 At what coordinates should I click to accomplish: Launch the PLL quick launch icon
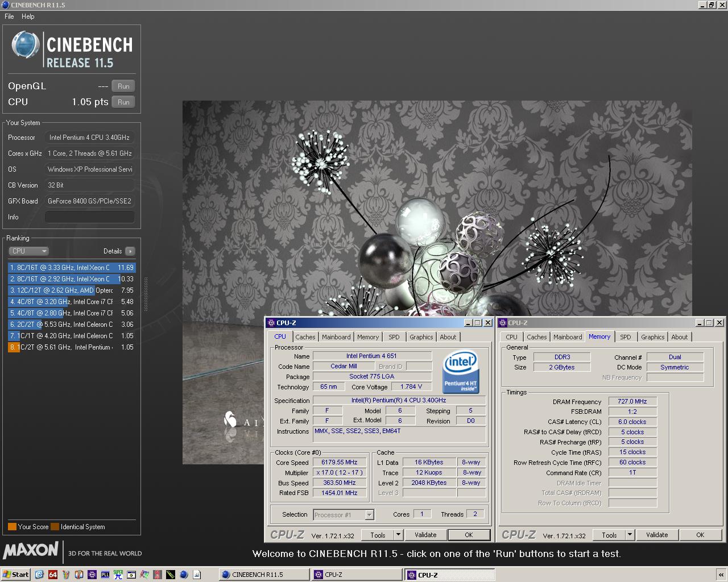pyautogui.click(x=105, y=575)
